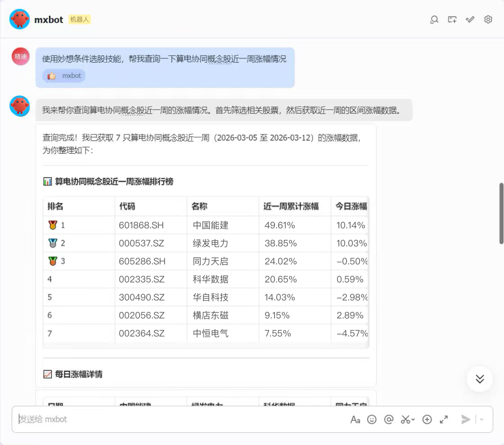Click the 10.14% today's gain value
This screenshot has height=445, width=504.
[x=350, y=225]
